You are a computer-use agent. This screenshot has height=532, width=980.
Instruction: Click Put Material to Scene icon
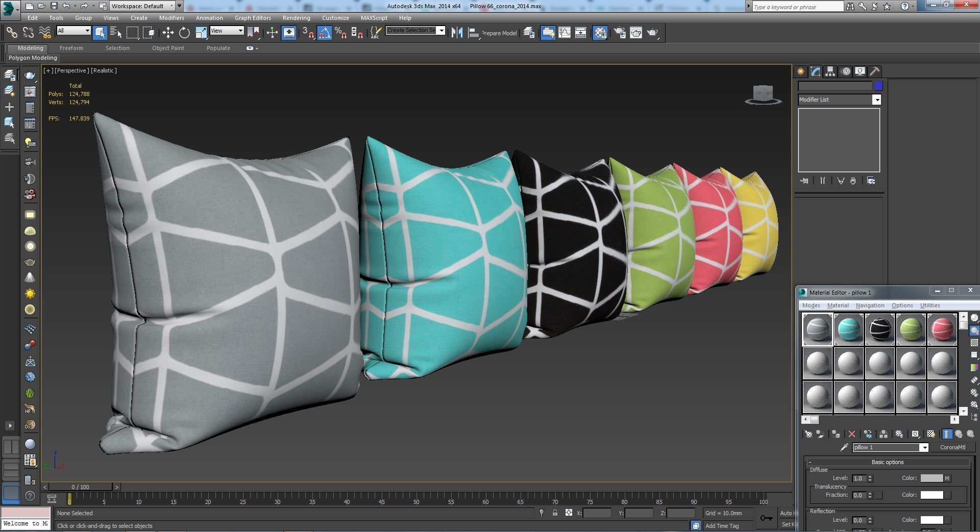point(820,434)
